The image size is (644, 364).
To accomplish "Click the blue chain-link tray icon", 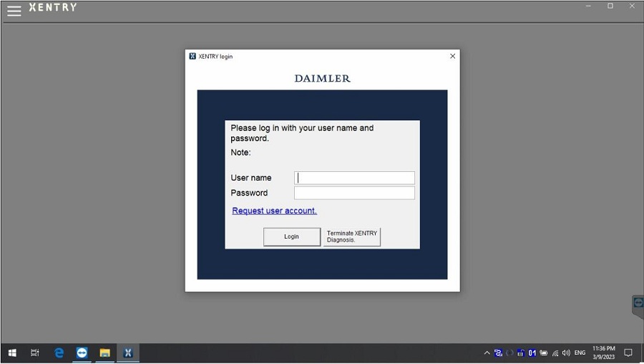I will [498, 353].
